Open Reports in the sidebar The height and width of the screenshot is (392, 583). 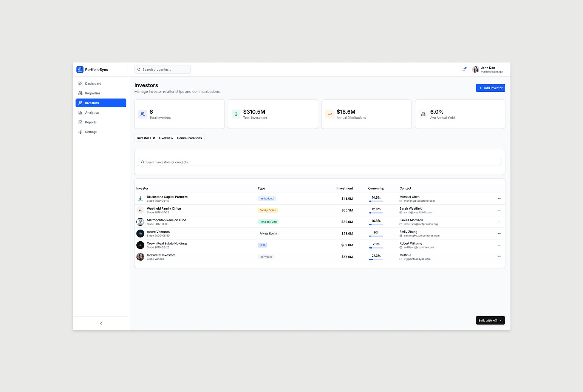click(x=101, y=122)
